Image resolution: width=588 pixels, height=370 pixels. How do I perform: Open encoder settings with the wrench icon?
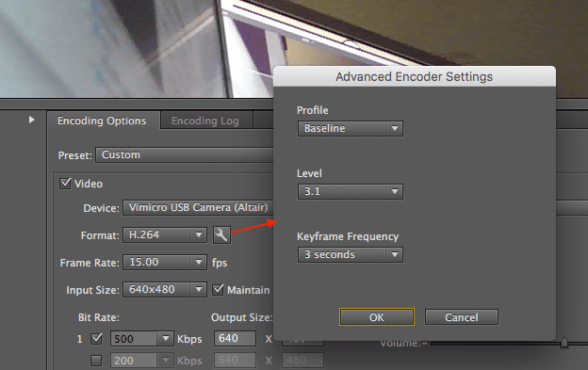(x=221, y=235)
